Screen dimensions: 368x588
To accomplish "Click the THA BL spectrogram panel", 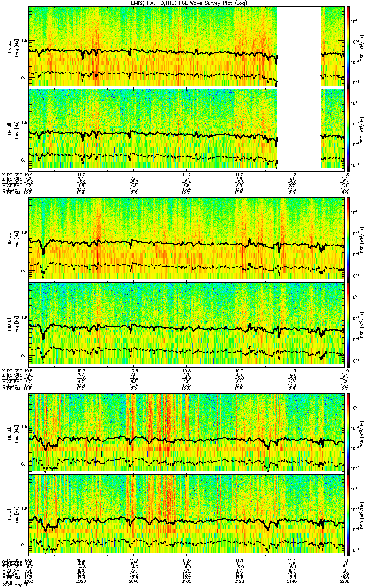I will [186, 47].
